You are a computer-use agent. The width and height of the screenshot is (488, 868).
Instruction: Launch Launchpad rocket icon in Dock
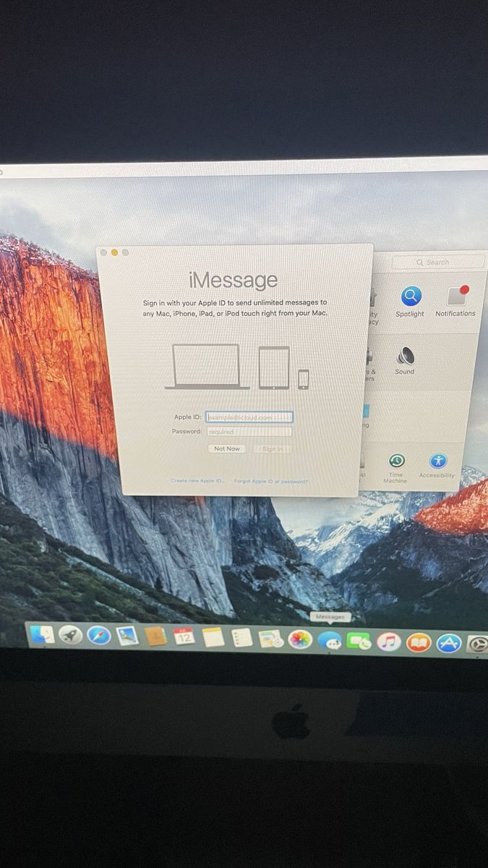pyautogui.click(x=70, y=634)
